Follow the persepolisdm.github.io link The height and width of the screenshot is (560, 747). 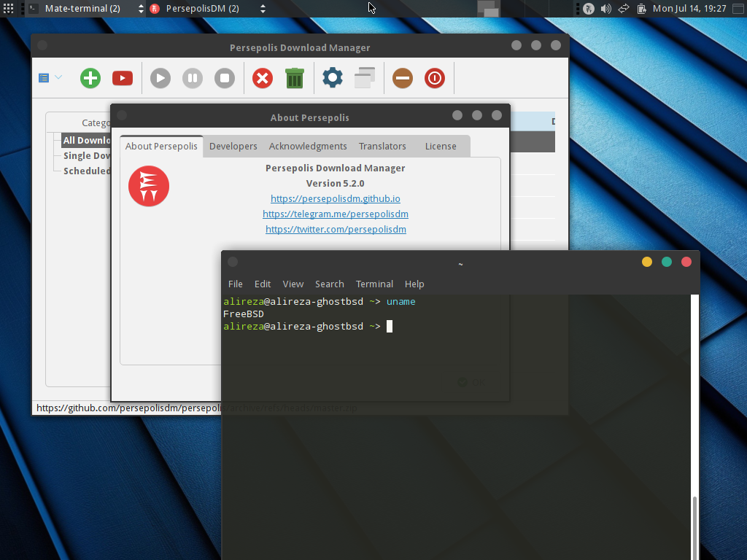click(336, 198)
